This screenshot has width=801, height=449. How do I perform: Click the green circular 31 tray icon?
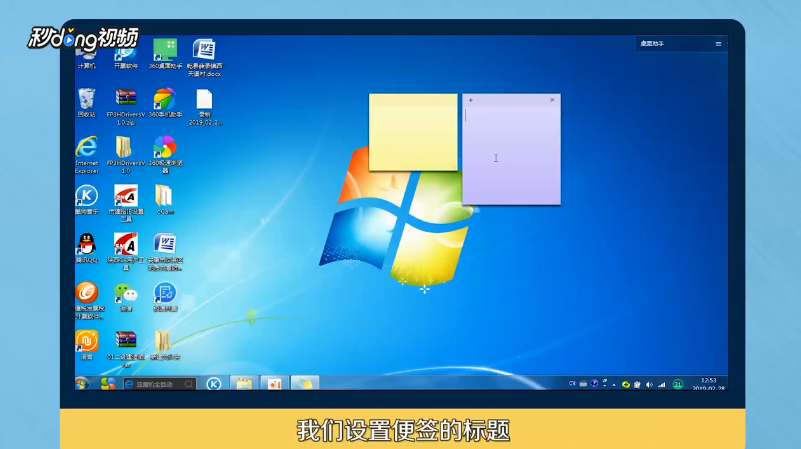click(x=678, y=384)
